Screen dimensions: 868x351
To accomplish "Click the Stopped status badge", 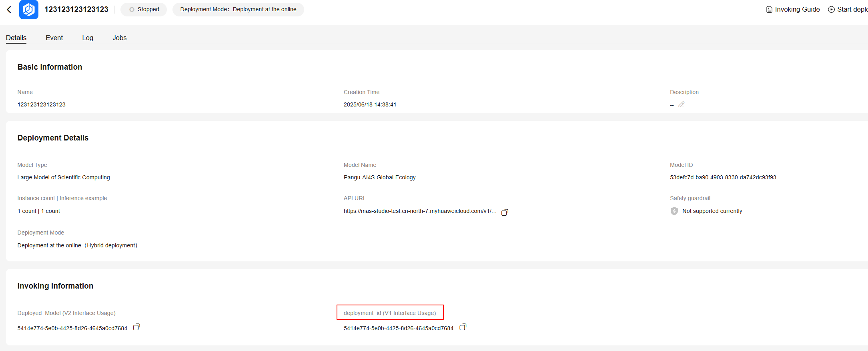I will point(144,10).
